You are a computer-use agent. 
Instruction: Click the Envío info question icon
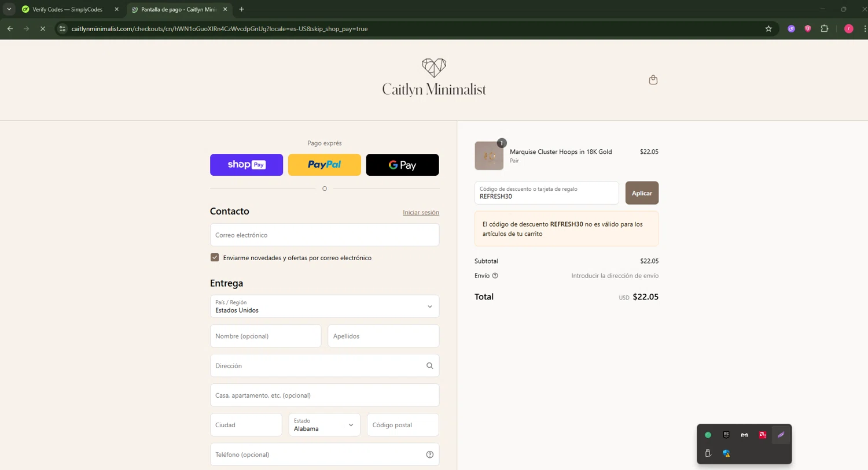click(495, 276)
